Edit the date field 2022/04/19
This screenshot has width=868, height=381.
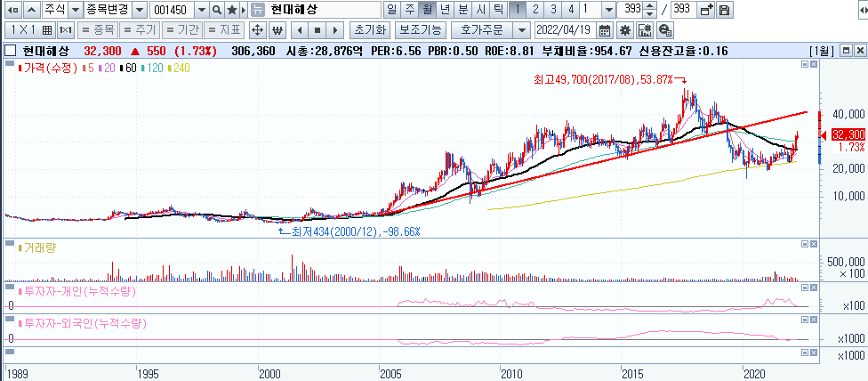[566, 30]
